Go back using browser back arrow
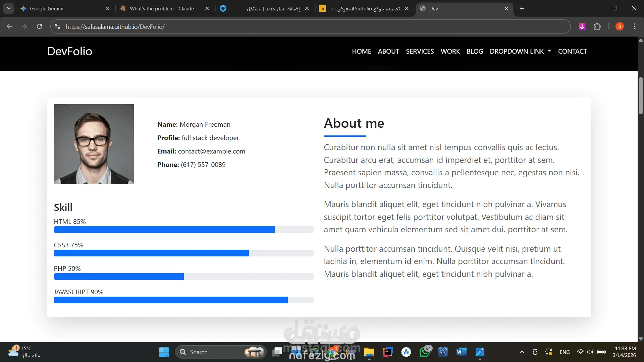 click(9, 26)
